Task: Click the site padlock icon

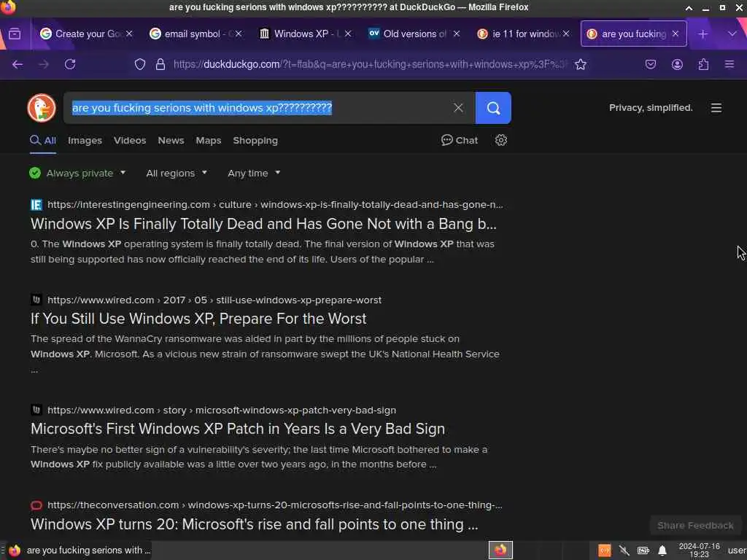Action: click(x=160, y=64)
